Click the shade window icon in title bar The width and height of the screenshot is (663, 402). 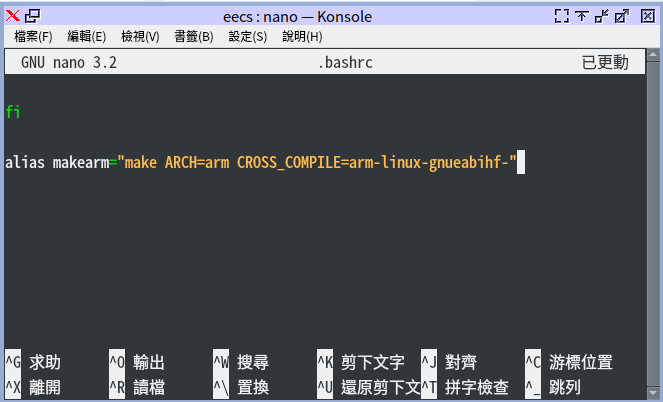[x=601, y=15]
